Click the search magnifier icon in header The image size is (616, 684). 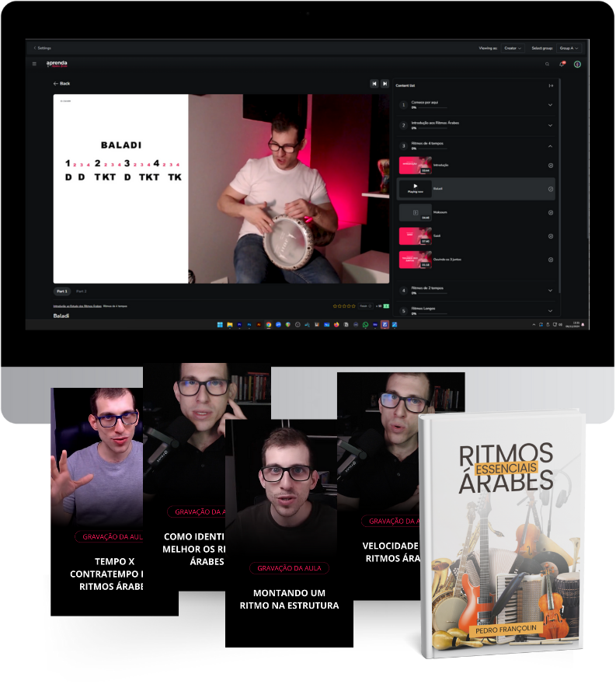[x=547, y=64]
